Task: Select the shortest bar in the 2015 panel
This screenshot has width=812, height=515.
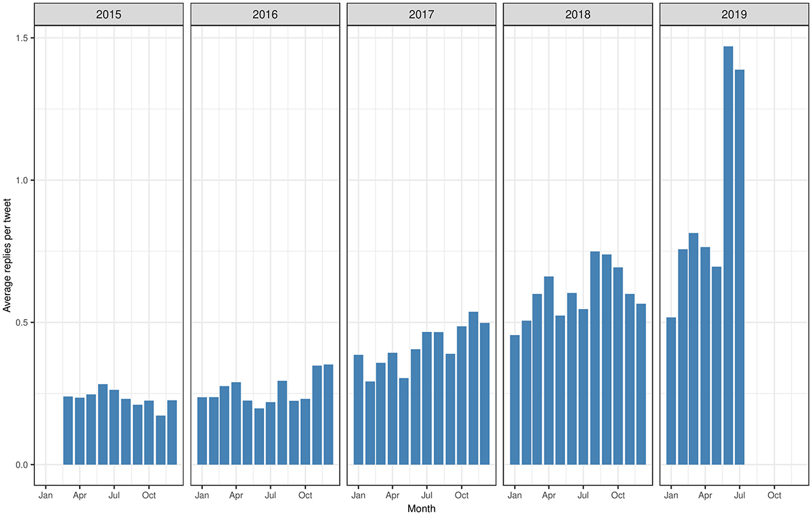Action: click(x=161, y=440)
